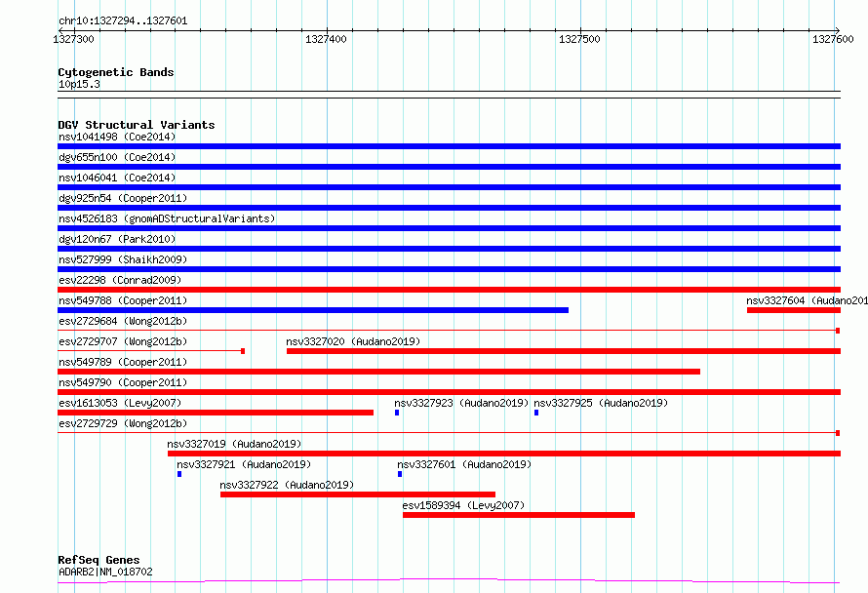Click the small blue nsv3327925 marker
The image size is (868, 593).
click(x=536, y=413)
